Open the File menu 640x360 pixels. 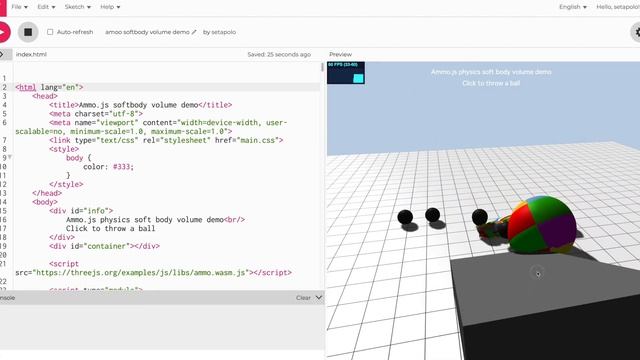click(19, 7)
